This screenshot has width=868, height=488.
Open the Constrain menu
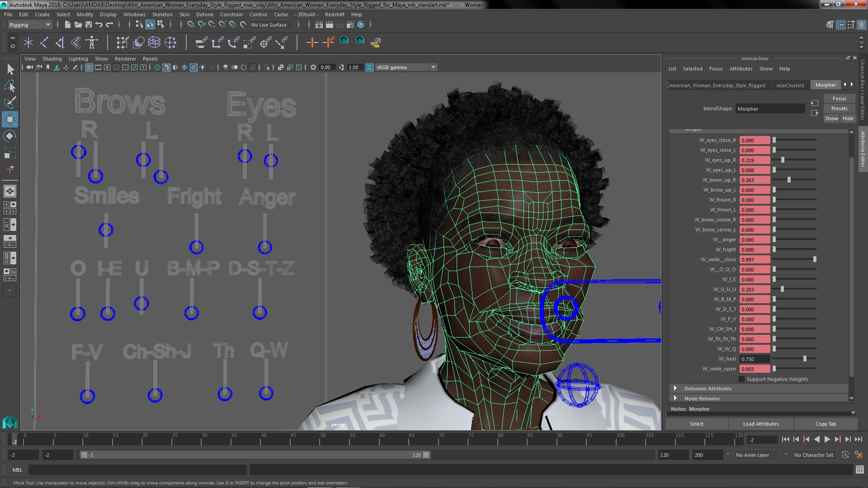[231, 14]
